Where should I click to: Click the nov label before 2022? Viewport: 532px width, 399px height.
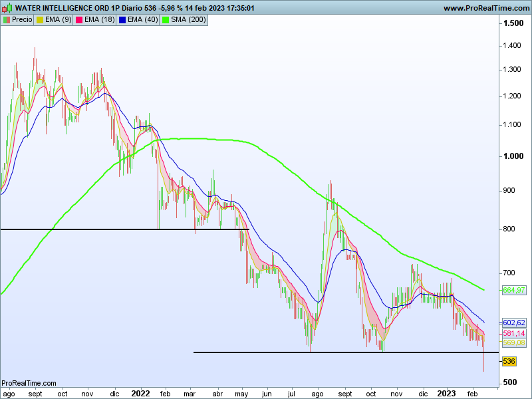(x=87, y=394)
